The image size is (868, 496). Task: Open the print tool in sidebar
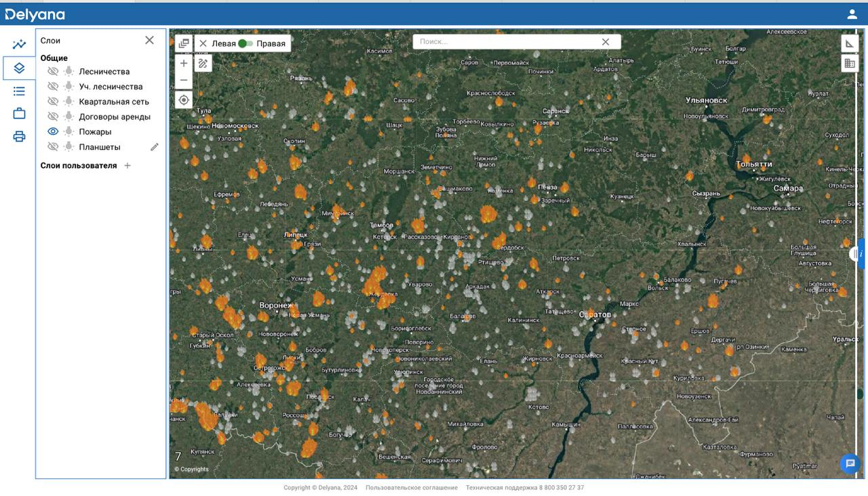[19, 137]
